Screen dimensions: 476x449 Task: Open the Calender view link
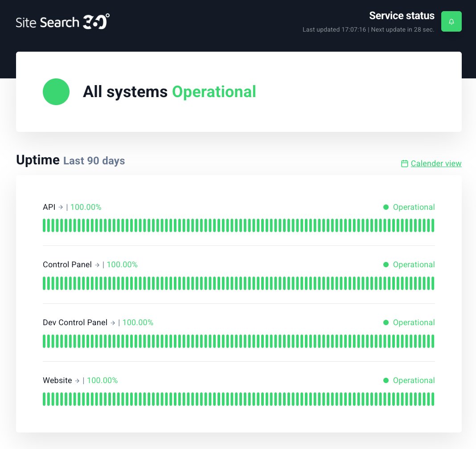[x=436, y=163]
